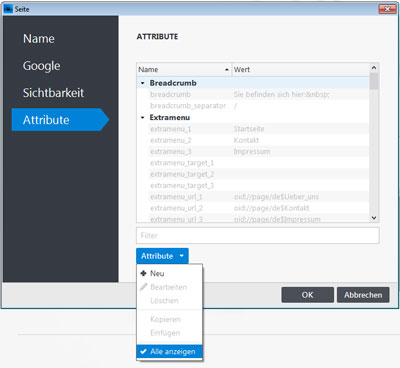Switch to the Sichtbarkeit section

(x=53, y=93)
